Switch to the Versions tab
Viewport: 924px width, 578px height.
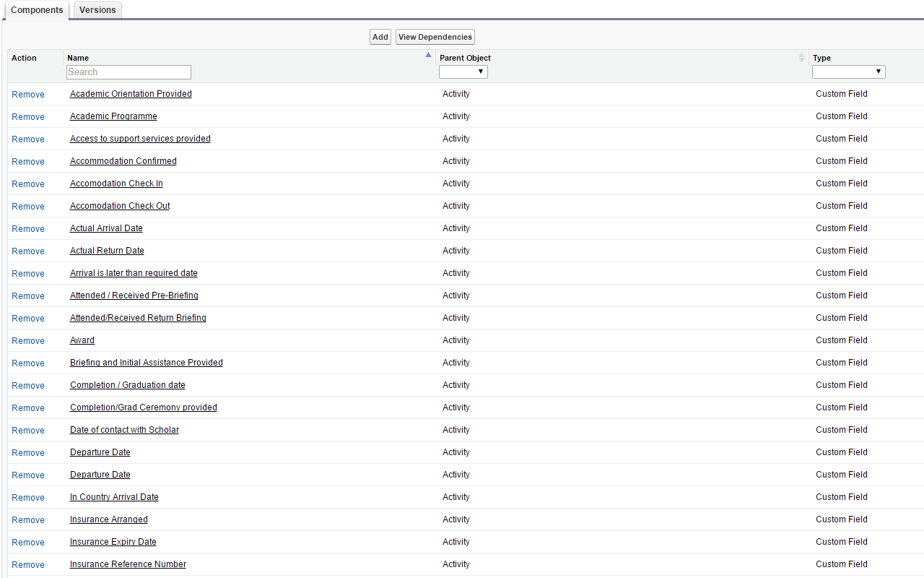(x=97, y=9)
